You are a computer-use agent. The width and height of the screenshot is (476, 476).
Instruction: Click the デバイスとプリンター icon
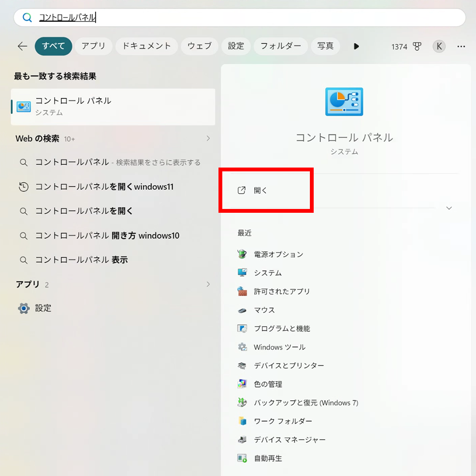coord(242,366)
